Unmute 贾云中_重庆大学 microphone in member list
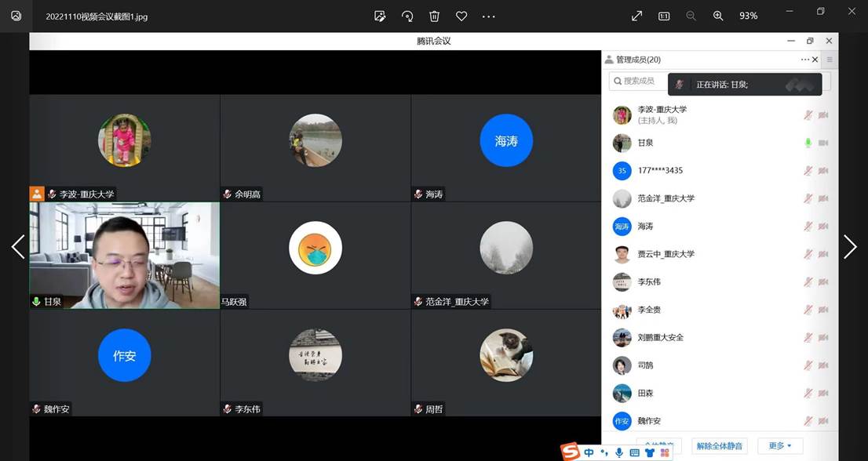Viewport: 868px width, 461px height. click(x=808, y=254)
